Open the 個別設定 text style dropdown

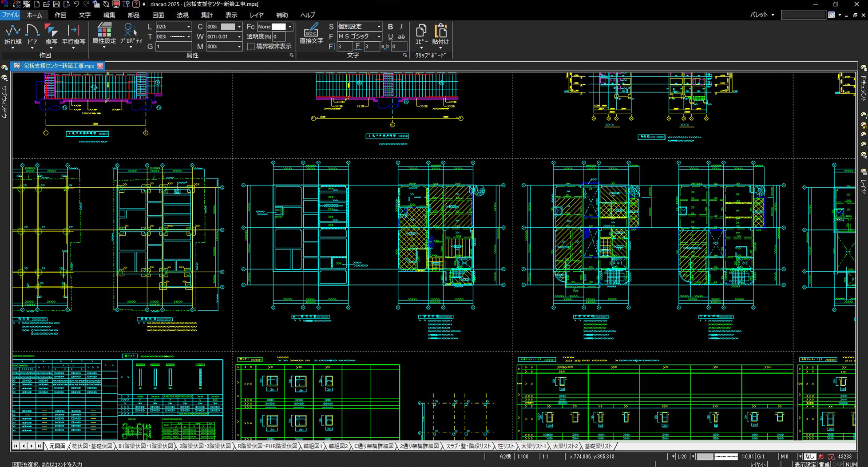(379, 27)
